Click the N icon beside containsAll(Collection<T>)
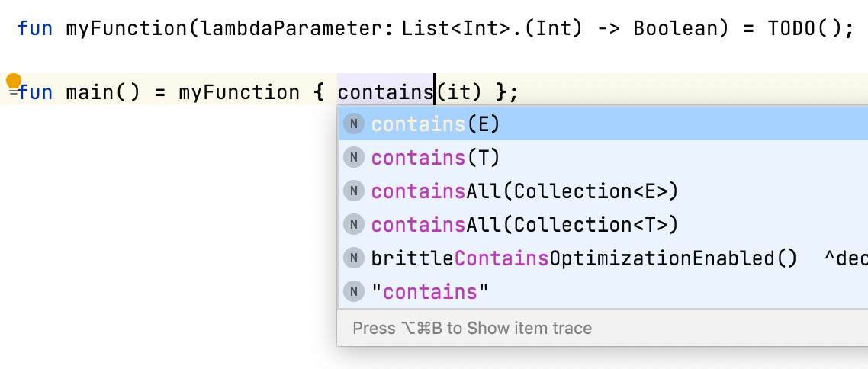This screenshot has height=369, width=868. coord(353,225)
